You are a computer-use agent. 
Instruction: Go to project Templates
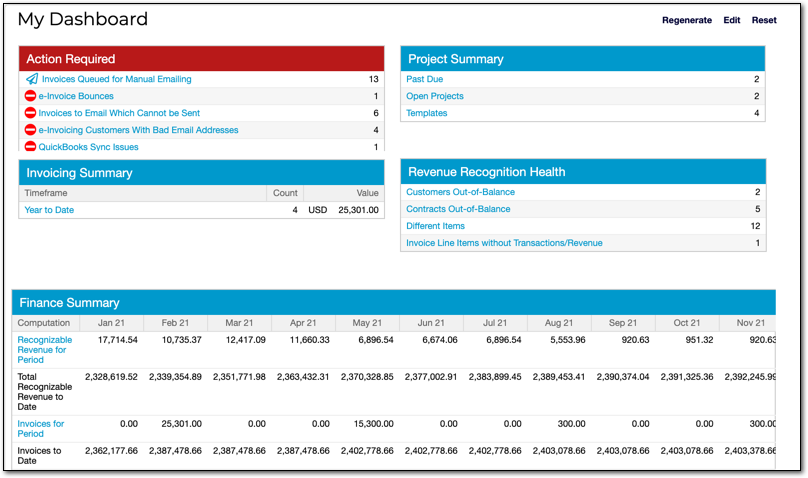(x=426, y=113)
